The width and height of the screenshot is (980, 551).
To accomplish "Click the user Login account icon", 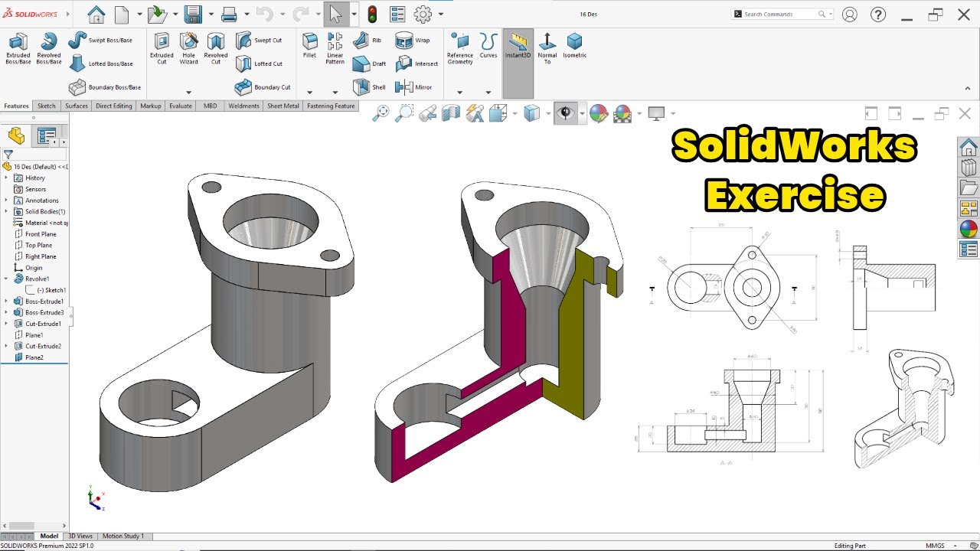I will coord(849,15).
